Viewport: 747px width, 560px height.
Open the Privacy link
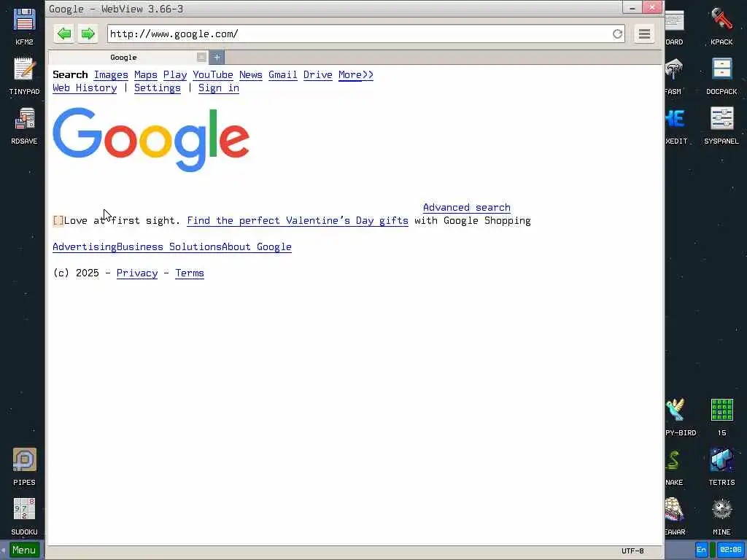tap(136, 273)
